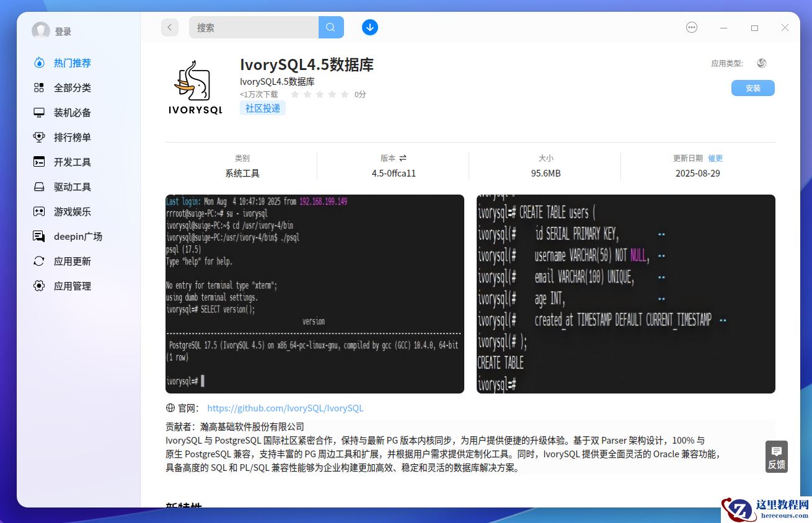The image size is (812, 523).
Task: Click the application type globe icon
Action: [762, 63]
